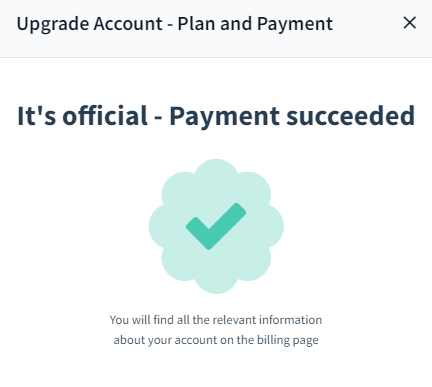The image size is (432, 387).
Task: Click the word "Plan" in the header title
Action: click(x=196, y=24)
